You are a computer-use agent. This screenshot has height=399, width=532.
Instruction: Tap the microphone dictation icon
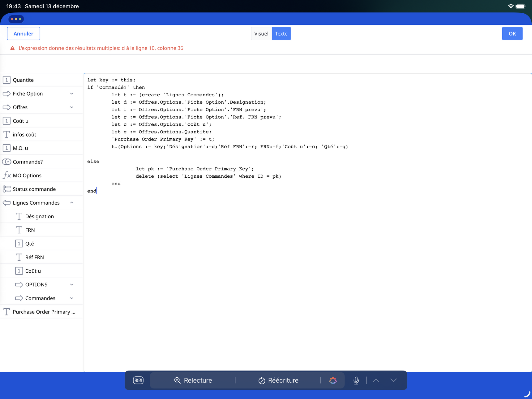(x=356, y=380)
